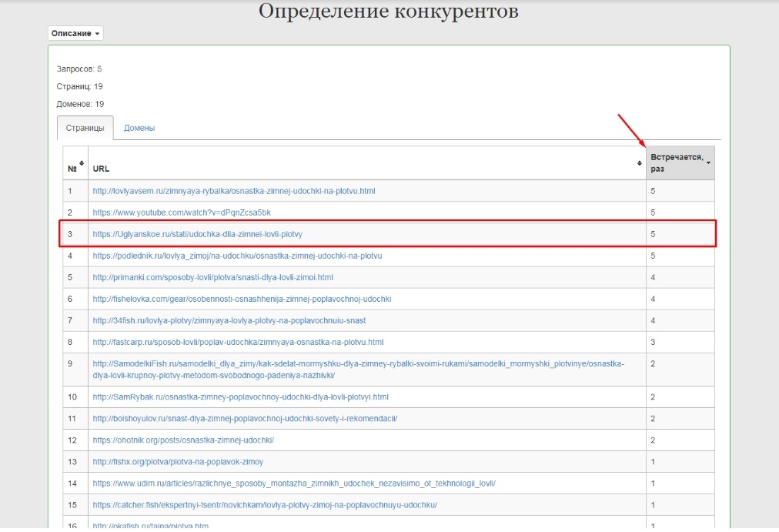779x532 pixels.
Task: Switch to the Домены tab
Action: click(139, 128)
